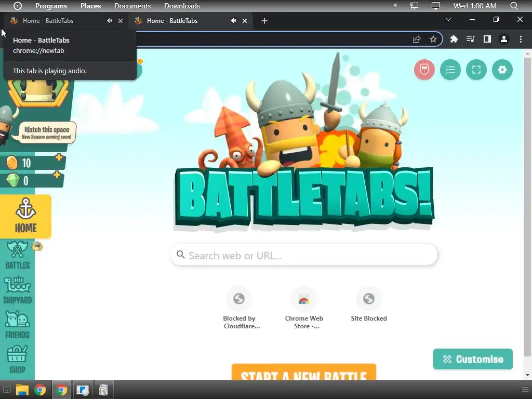Expand the tab search dropdown chevron
This screenshot has height=399, width=532.
click(448, 19)
